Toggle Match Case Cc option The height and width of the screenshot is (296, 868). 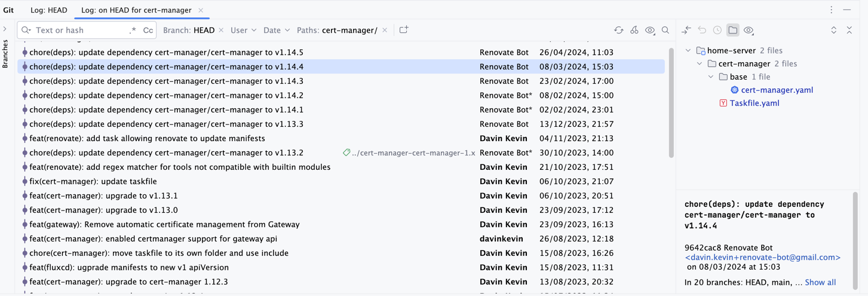(148, 30)
